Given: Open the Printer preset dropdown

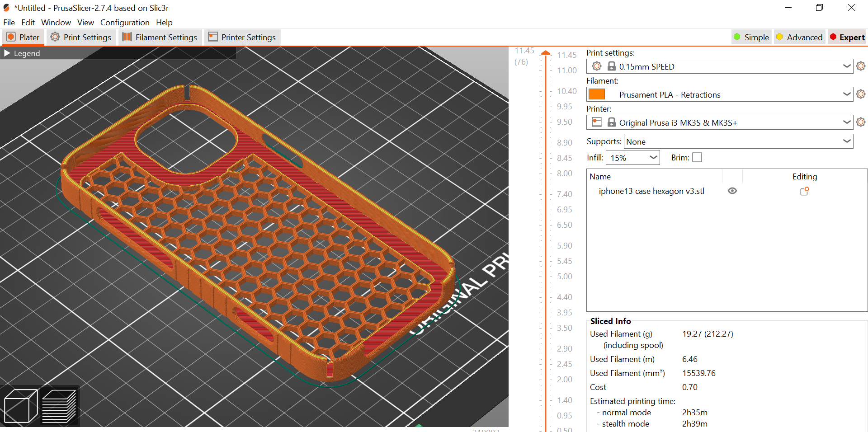Looking at the screenshot, I should 847,122.
